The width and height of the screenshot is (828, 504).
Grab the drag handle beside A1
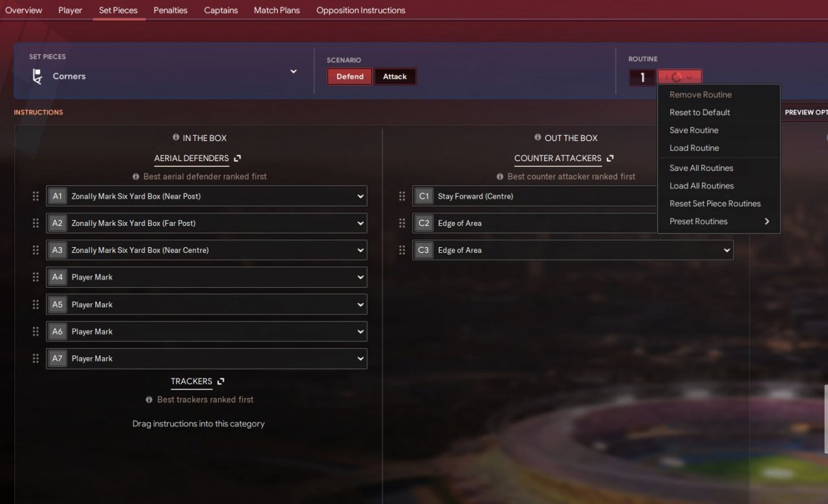(x=36, y=196)
